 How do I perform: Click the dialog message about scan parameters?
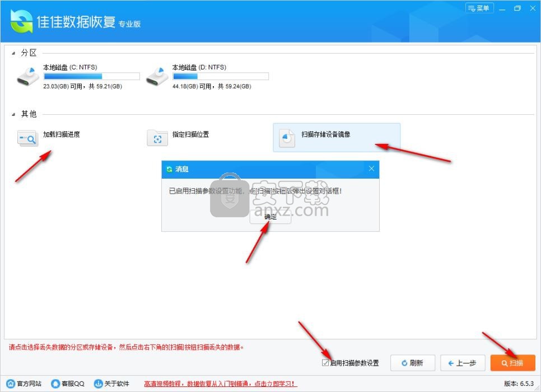click(x=255, y=191)
